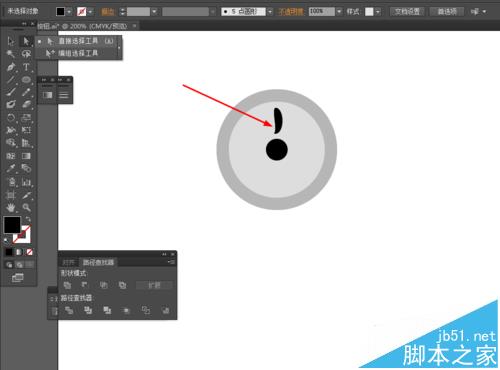Viewport: 500px width, 370px height.
Task: Select the Gradient tool in toolbar
Action: point(26,156)
